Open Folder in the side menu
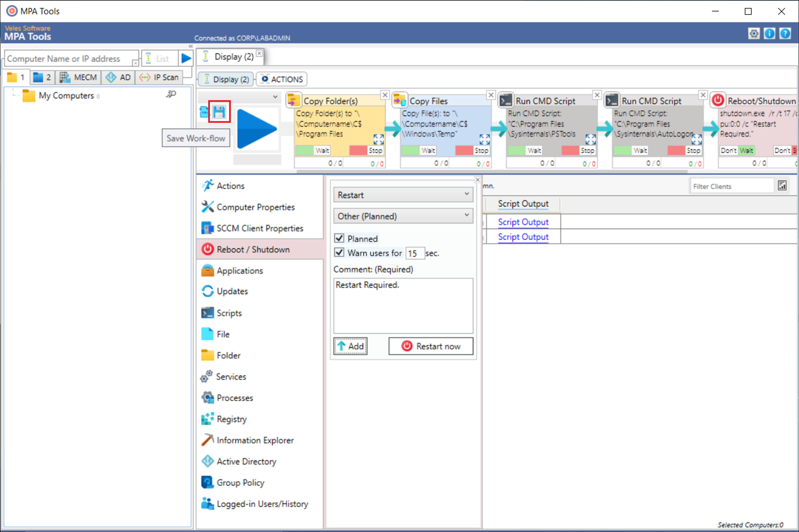Viewport: 799px width, 532px height. click(x=259, y=355)
